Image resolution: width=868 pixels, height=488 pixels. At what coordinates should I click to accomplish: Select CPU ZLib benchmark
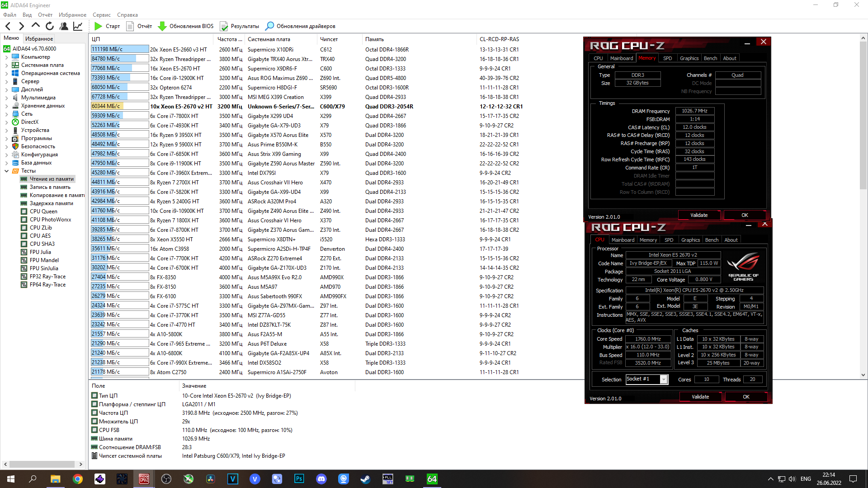[x=41, y=228]
